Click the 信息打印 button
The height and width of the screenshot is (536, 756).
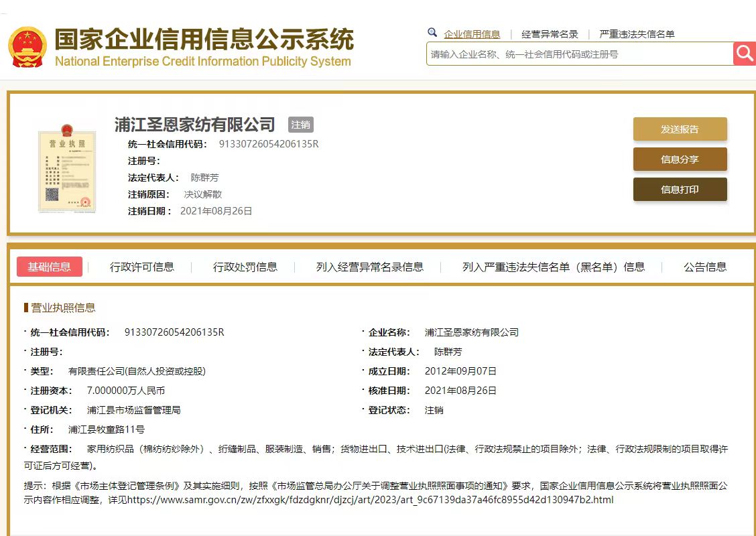coord(680,190)
